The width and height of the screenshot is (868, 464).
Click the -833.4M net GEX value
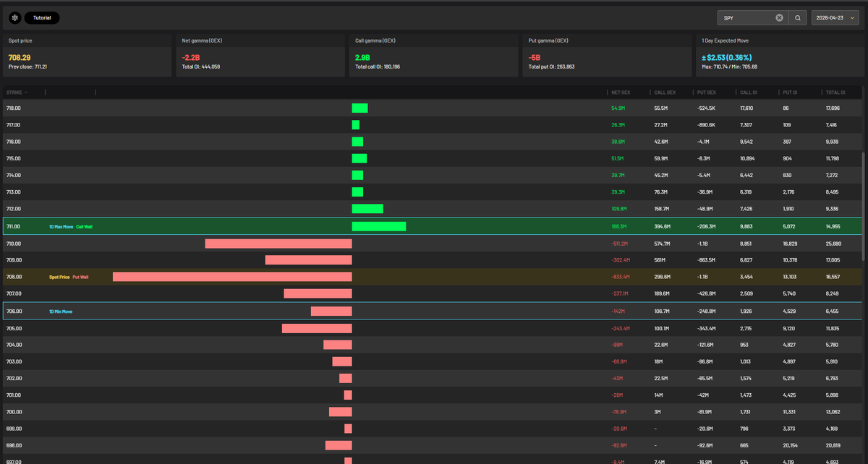[621, 277]
